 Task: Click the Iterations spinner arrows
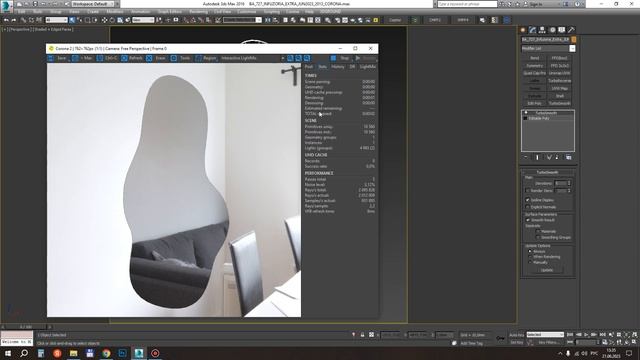[x=569, y=183]
